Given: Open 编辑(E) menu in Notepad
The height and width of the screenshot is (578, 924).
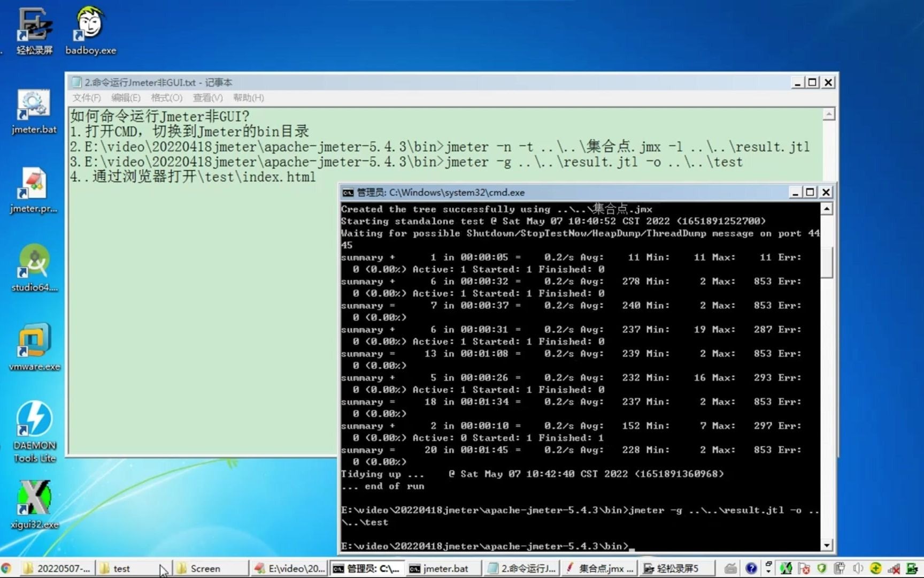Looking at the screenshot, I should pos(126,97).
